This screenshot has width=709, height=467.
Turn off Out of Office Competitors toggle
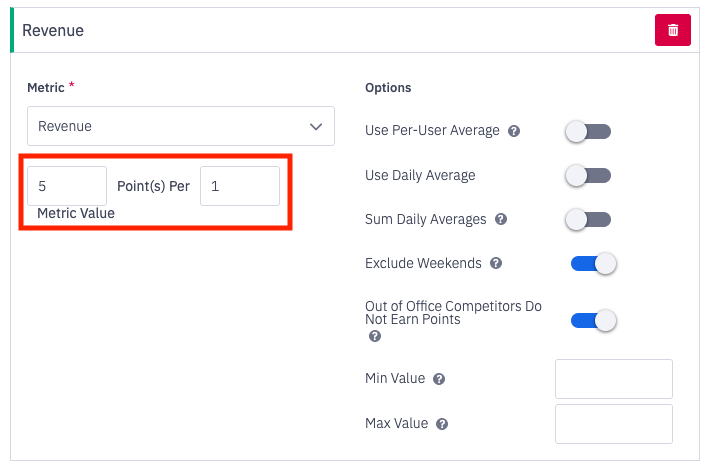(593, 321)
